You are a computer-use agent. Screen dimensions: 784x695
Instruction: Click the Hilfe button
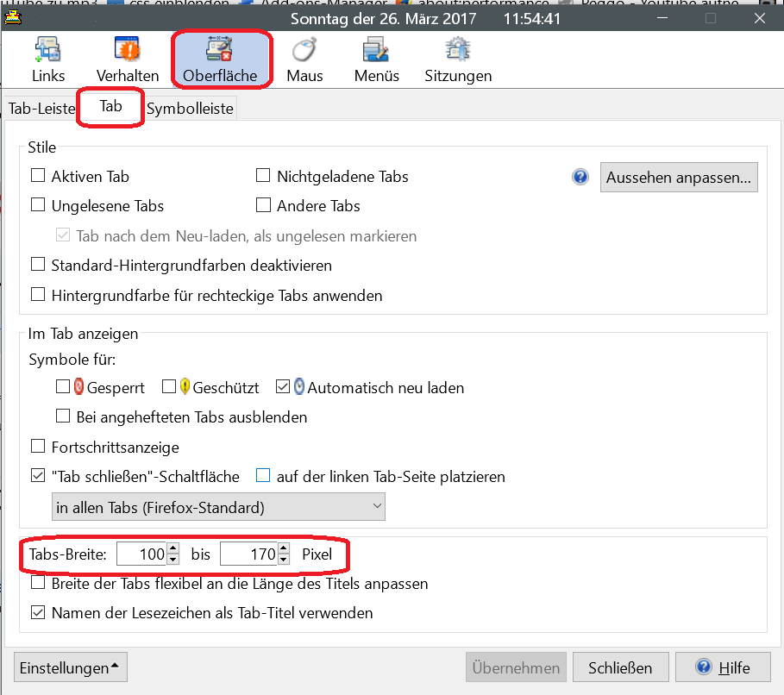pyautogui.click(x=723, y=667)
